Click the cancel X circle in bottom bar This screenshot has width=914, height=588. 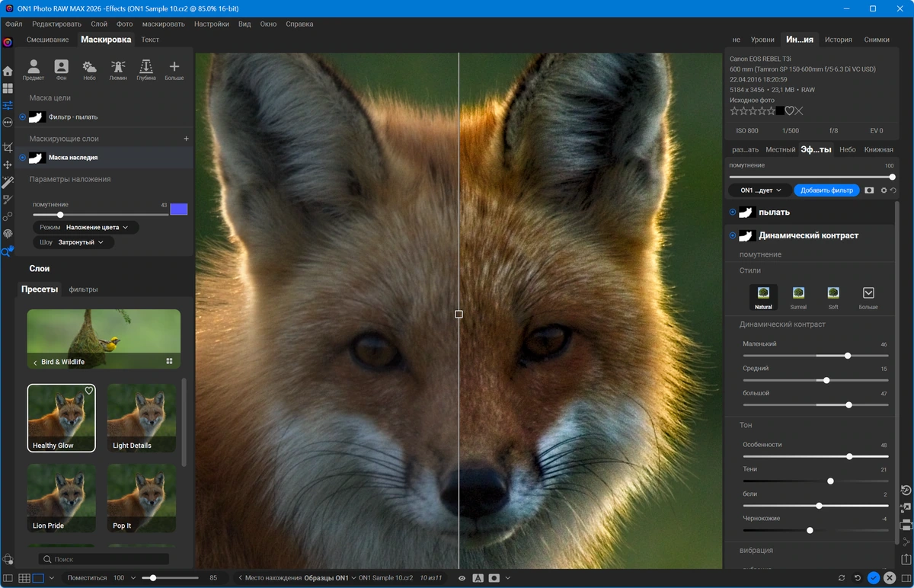click(x=890, y=578)
